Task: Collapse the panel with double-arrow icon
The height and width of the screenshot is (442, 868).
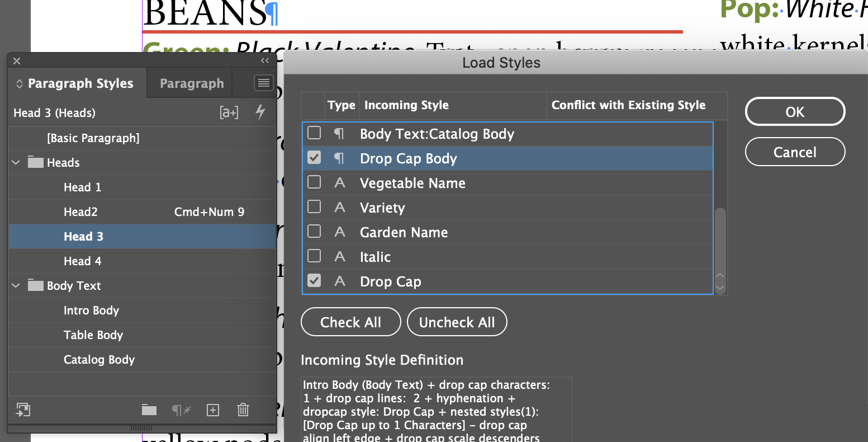Action: point(265,60)
